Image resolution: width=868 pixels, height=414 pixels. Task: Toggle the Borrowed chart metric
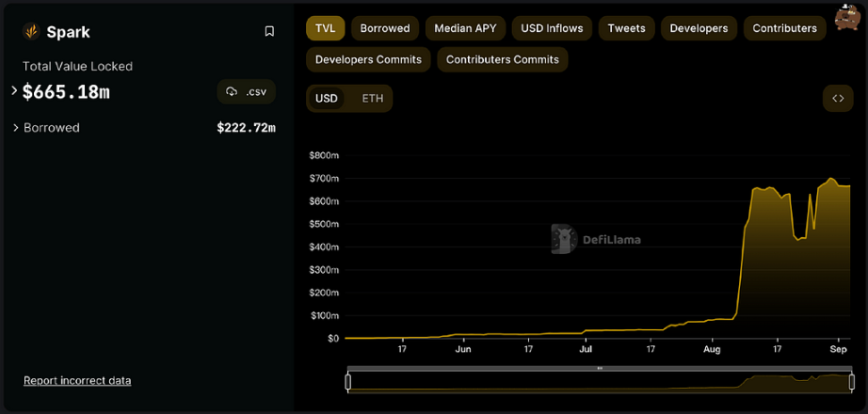[385, 28]
